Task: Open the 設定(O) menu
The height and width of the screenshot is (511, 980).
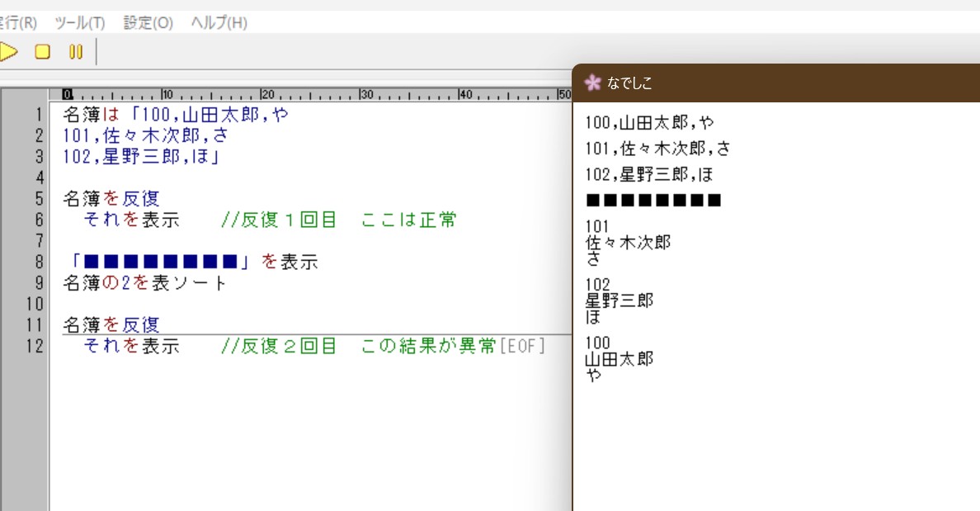Action: 148,22
